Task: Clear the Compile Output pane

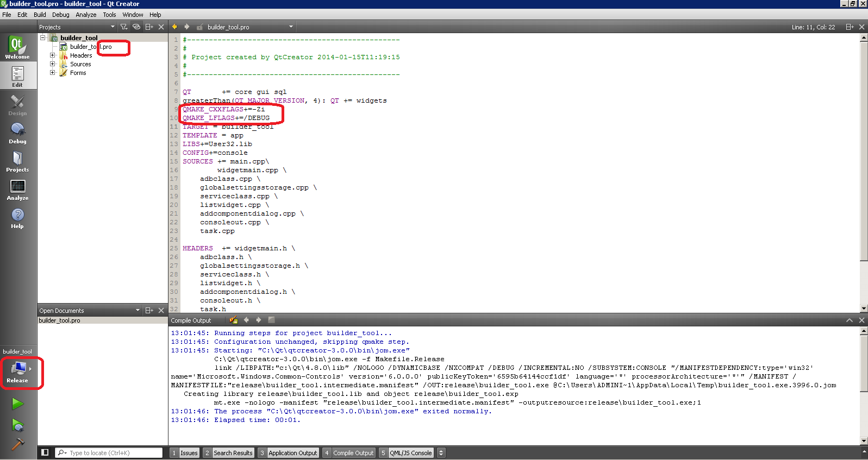Action: [x=234, y=320]
